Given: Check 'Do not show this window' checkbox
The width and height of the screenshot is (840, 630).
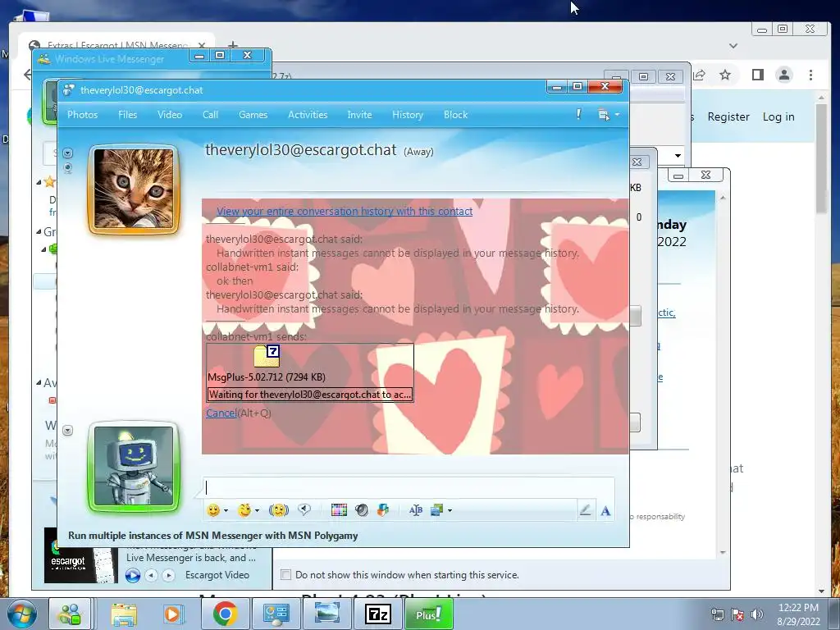Looking at the screenshot, I should click(286, 575).
